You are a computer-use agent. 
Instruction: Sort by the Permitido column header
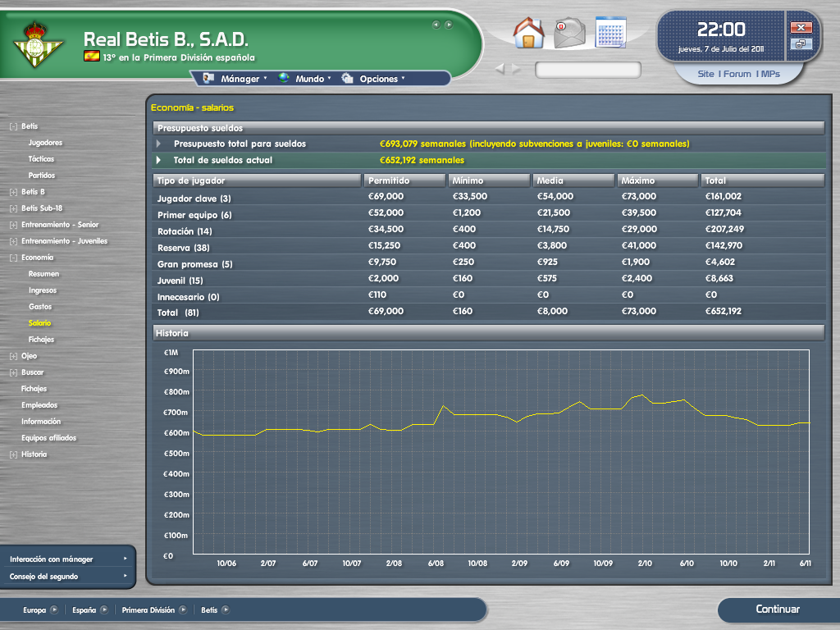[405, 180]
